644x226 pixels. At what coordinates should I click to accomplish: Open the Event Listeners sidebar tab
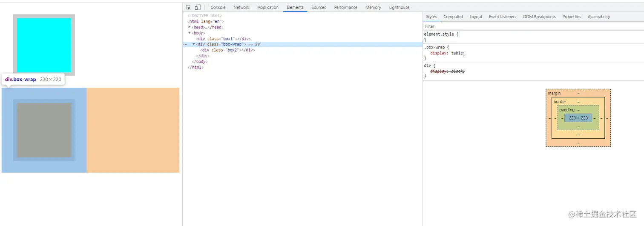(503, 17)
